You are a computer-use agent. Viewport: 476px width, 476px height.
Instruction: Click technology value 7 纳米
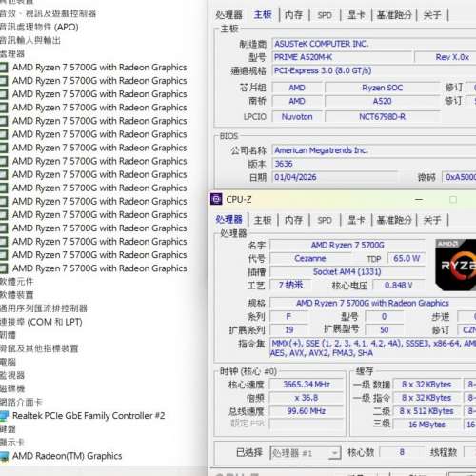(290, 285)
